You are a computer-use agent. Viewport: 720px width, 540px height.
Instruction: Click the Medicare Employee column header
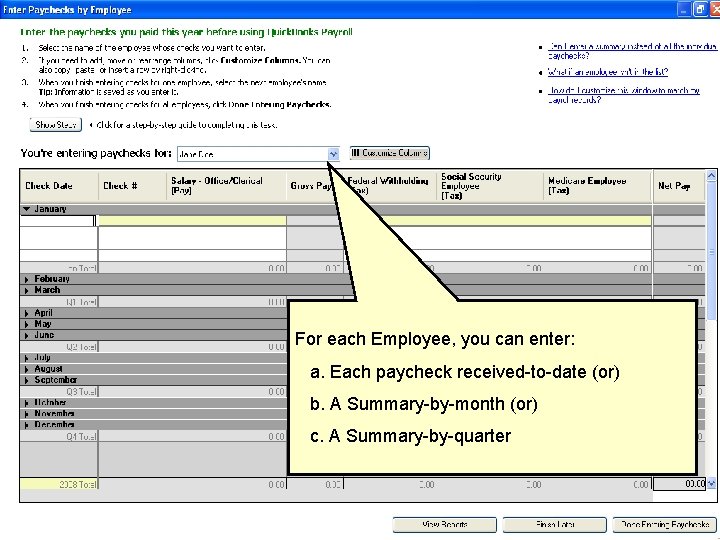[x=597, y=186]
